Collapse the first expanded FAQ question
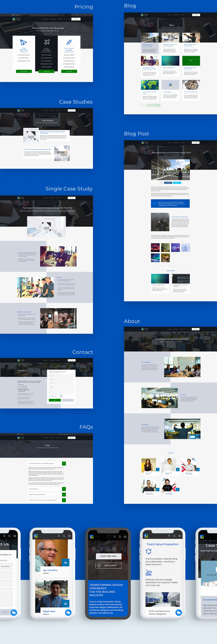Screen dimensions: 217x644 point(64,464)
